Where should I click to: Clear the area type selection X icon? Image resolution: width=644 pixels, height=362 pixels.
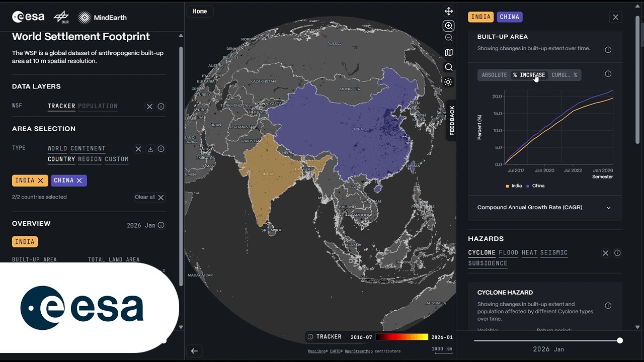(x=138, y=149)
